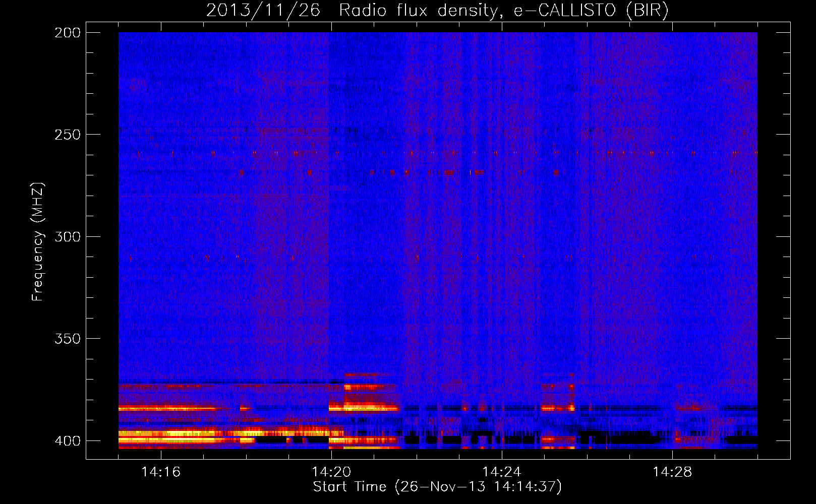Click the 200 frequency tick label
Image resolution: width=816 pixels, height=504 pixels.
(x=68, y=33)
